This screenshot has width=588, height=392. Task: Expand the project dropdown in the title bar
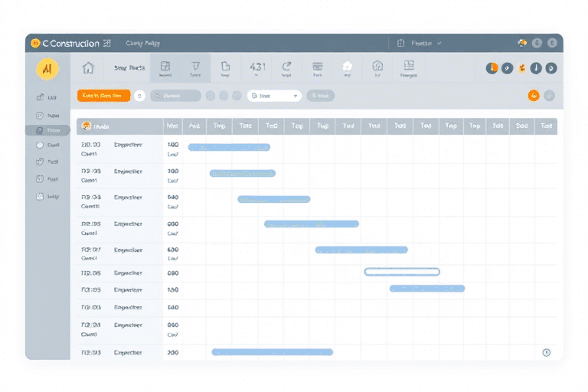421,44
